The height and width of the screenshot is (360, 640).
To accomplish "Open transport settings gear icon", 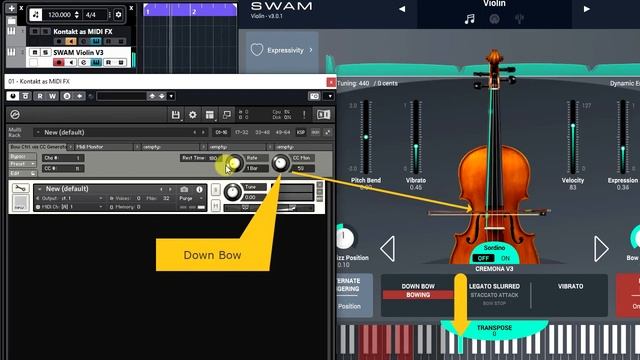I will pyautogui.click(x=118, y=15).
